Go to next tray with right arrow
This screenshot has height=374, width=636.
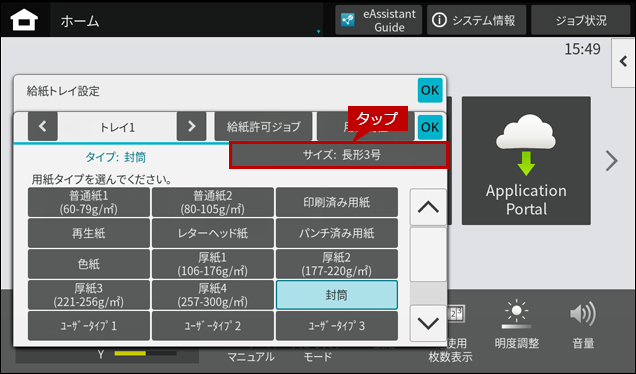tap(191, 127)
